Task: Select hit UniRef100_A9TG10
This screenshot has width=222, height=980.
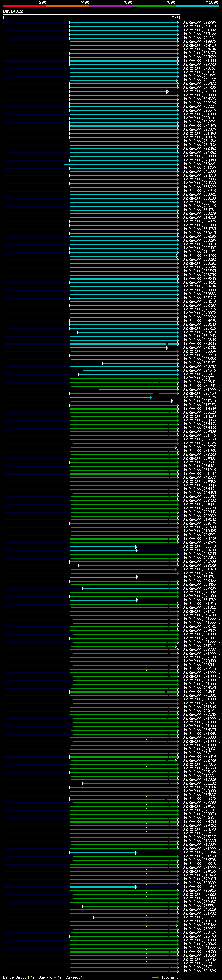Action: click(199, 401)
